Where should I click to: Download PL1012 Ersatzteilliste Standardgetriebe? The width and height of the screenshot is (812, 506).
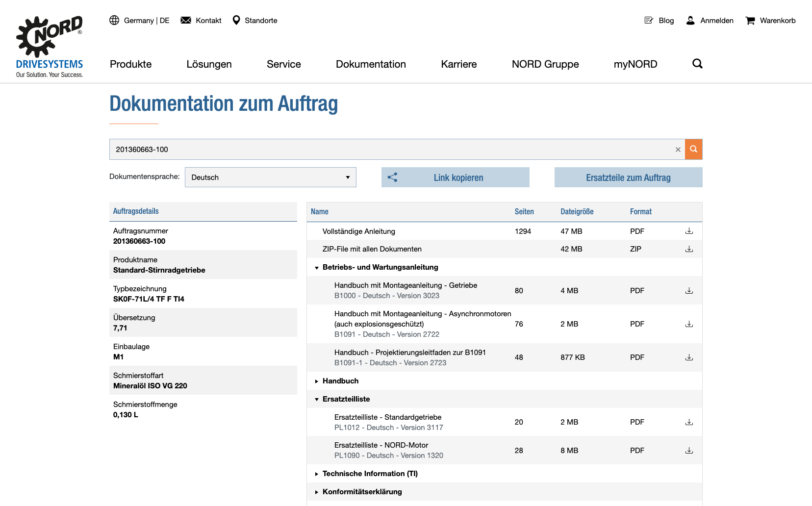click(689, 422)
